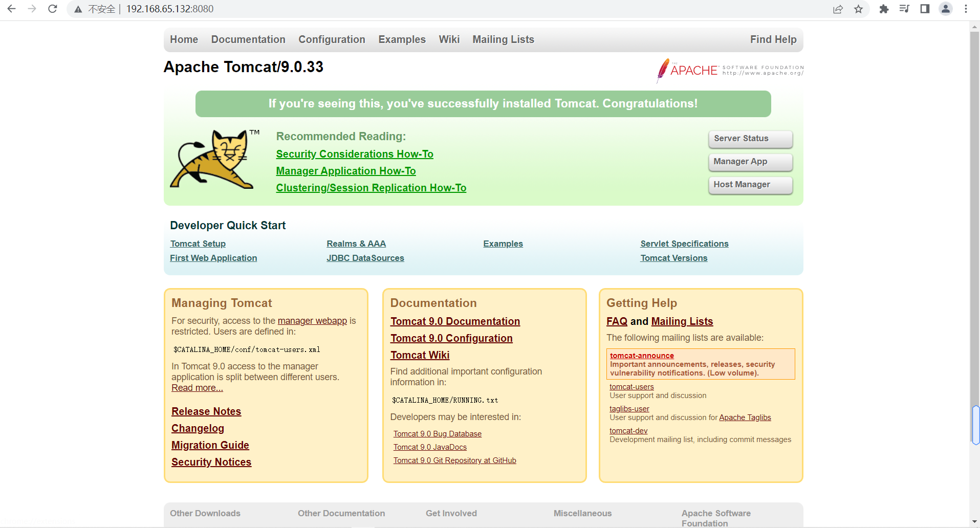Open the Servlet Specifications link
This screenshot has height=528, width=980.
point(684,244)
